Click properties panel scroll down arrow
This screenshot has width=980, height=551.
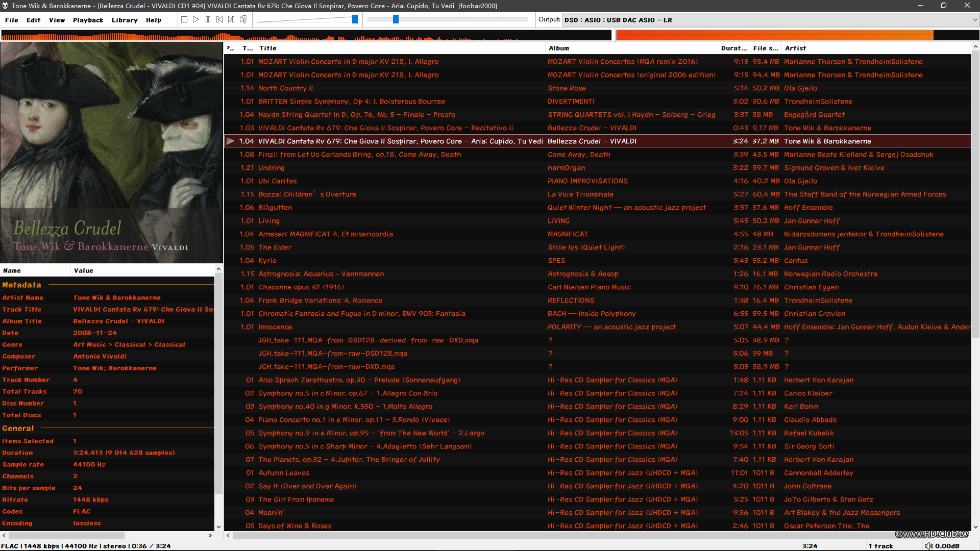[218, 527]
